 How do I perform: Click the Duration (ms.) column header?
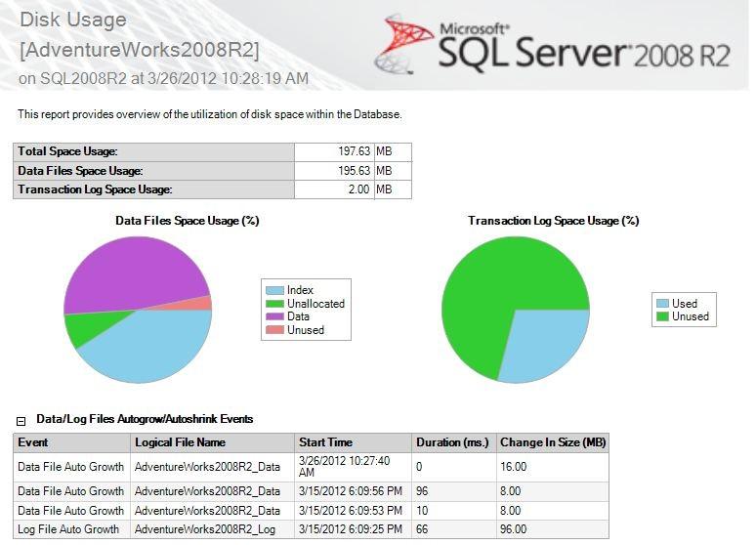point(454,442)
